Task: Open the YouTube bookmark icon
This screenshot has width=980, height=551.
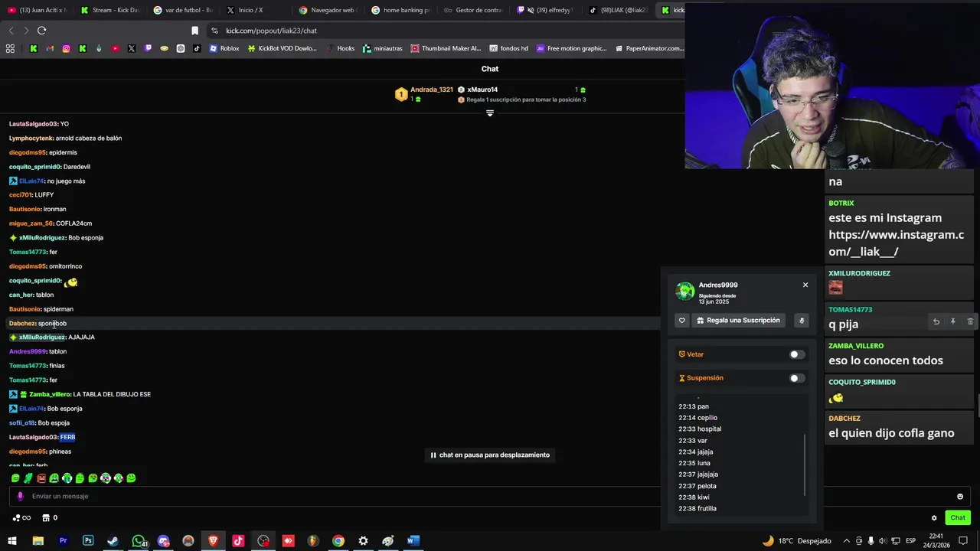Action: [115, 48]
